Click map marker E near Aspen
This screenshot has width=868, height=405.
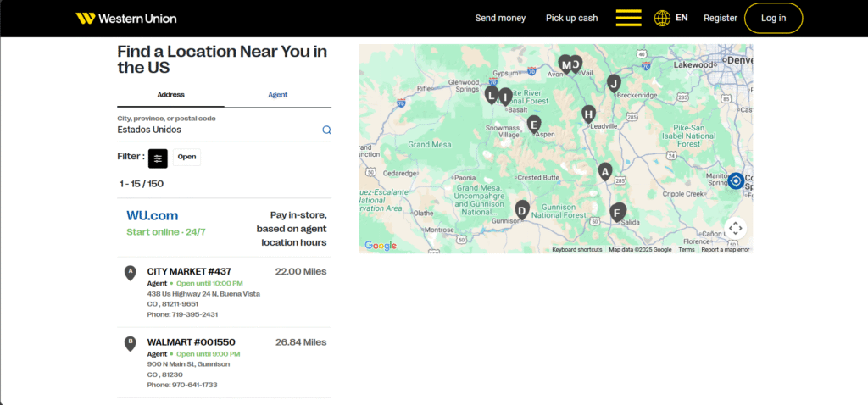[533, 124]
